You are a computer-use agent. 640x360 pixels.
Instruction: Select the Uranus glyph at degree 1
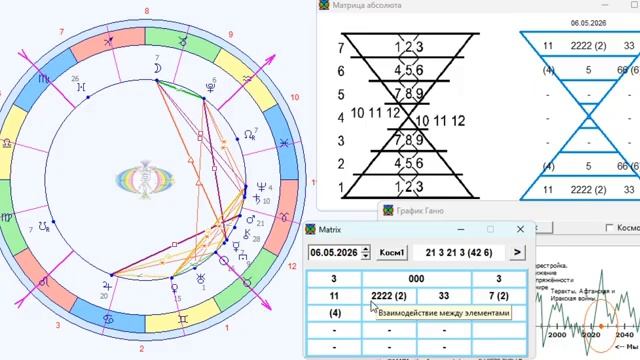pyautogui.click(x=200, y=279)
